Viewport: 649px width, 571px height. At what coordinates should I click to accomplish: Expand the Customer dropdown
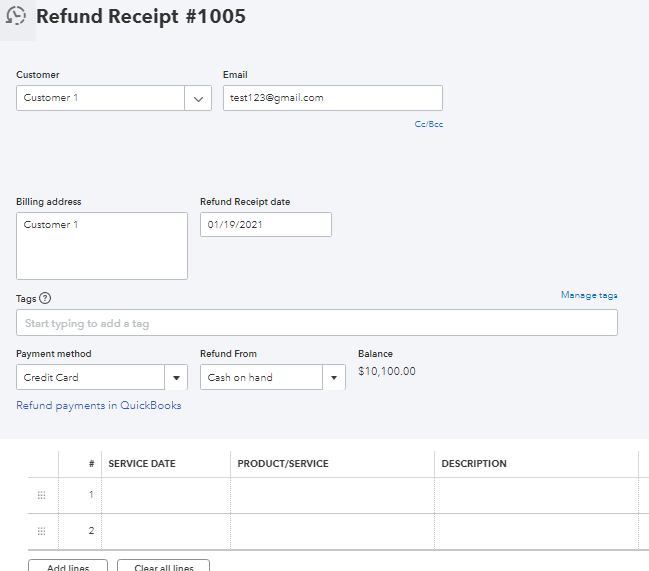[x=198, y=98]
